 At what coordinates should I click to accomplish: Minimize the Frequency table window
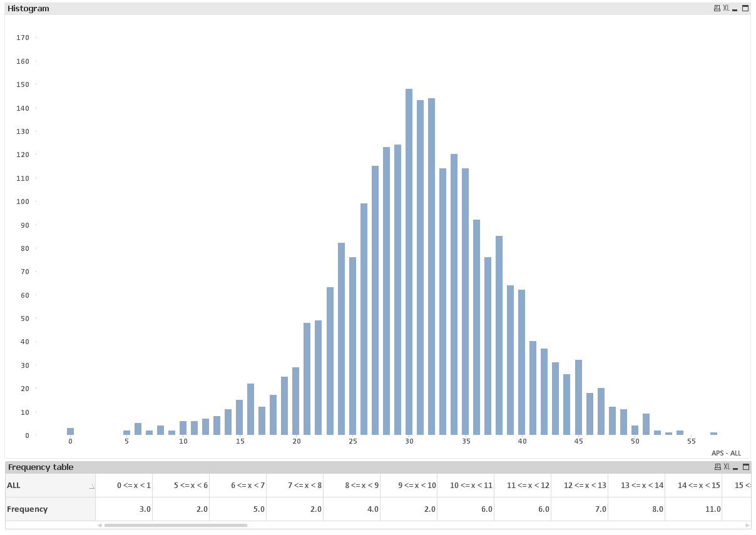pyautogui.click(x=735, y=467)
